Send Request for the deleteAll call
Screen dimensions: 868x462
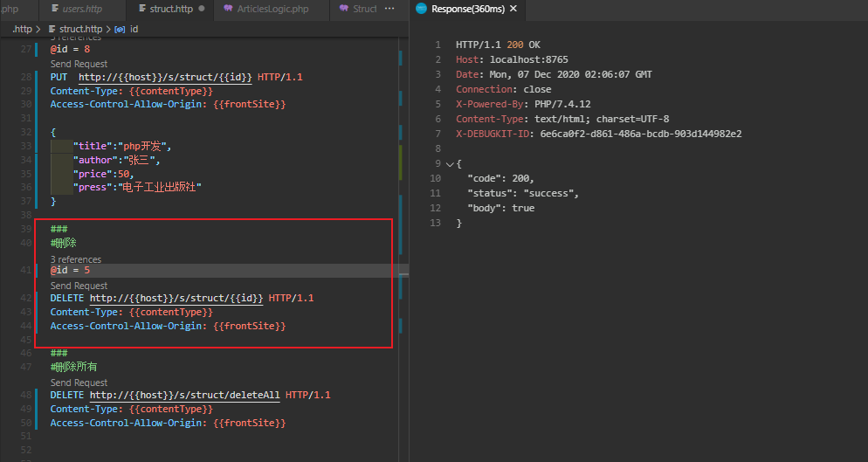(x=79, y=383)
